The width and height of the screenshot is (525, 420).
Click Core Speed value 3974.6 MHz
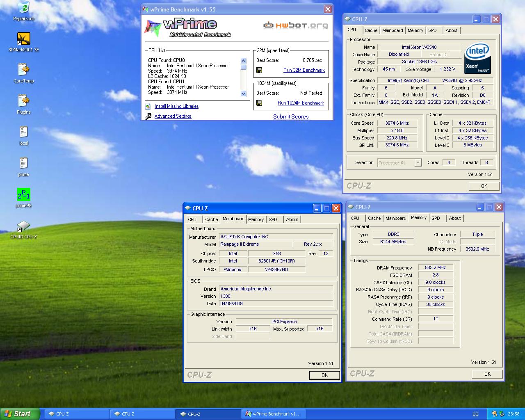pos(397,123)
